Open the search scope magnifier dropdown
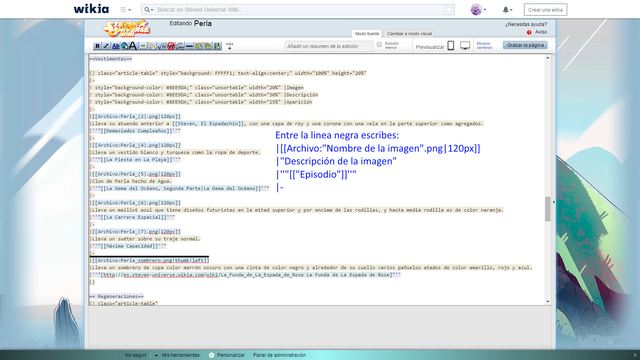 click(x=149, y=9)
